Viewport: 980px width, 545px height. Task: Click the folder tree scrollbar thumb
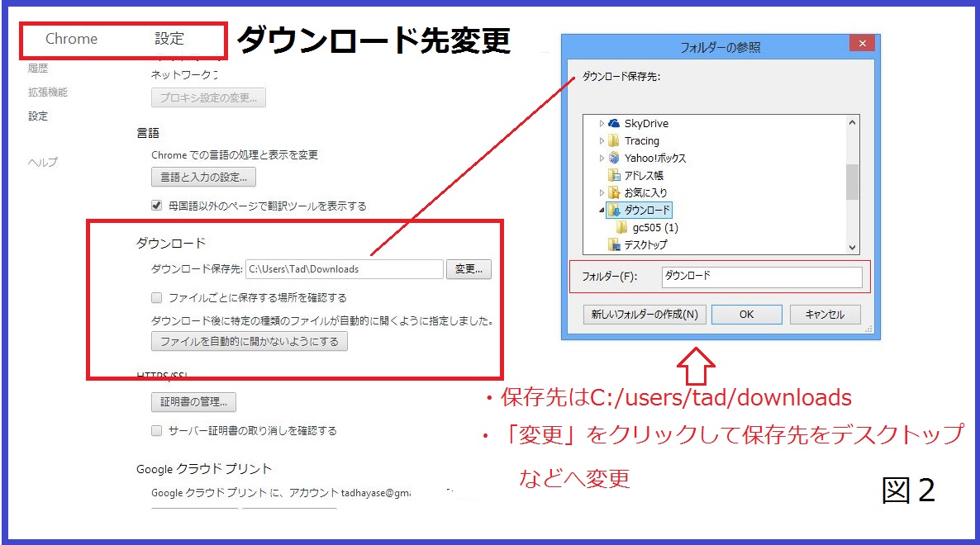click(x=852, y=182)
